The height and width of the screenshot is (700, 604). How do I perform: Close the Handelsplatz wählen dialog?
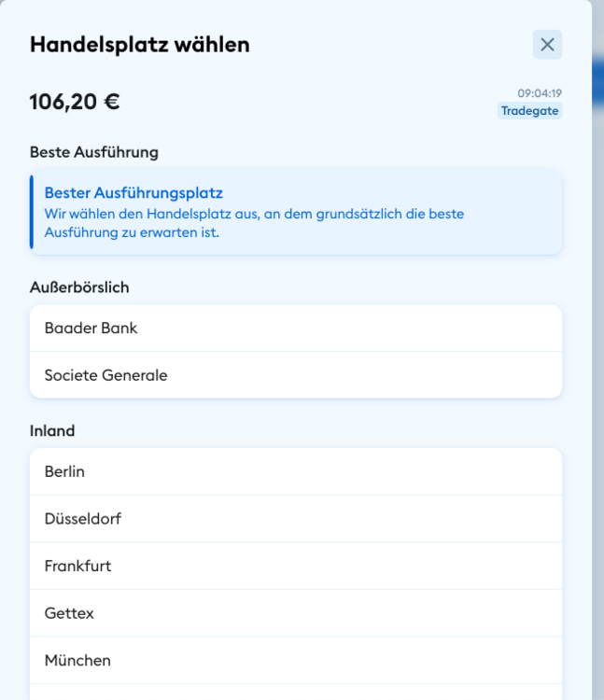tap(547, 44)
